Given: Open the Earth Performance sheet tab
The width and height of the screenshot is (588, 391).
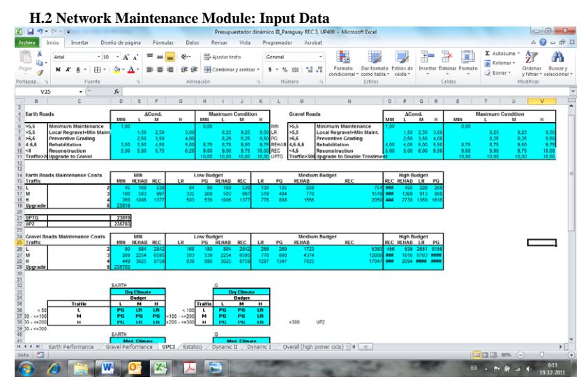Looking at the screenshot, I should [x=71, y=347].
